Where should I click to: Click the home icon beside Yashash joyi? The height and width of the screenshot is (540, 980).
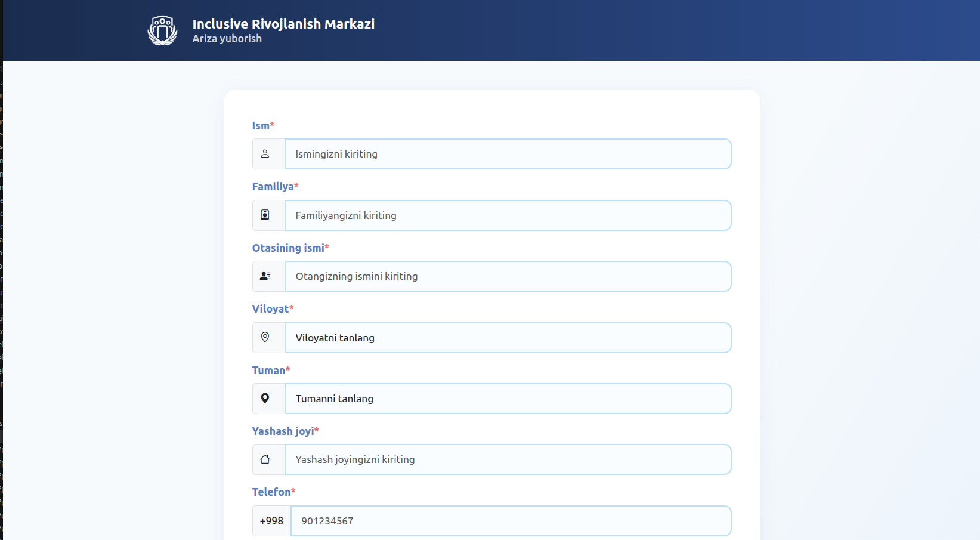[x=267, y=459]
